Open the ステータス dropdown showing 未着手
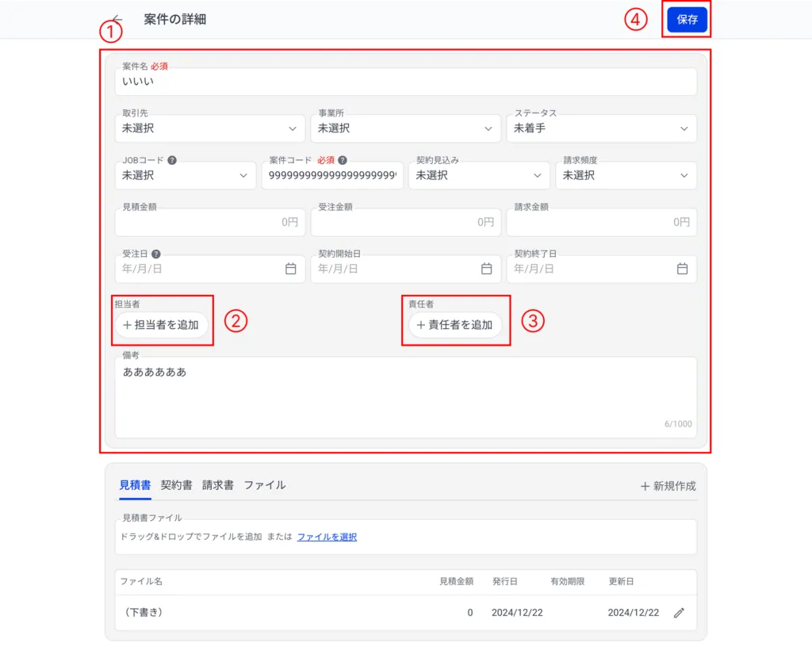The height and width of the screenshot is (654, 812). pyautogui.click(x=601, y=128)
